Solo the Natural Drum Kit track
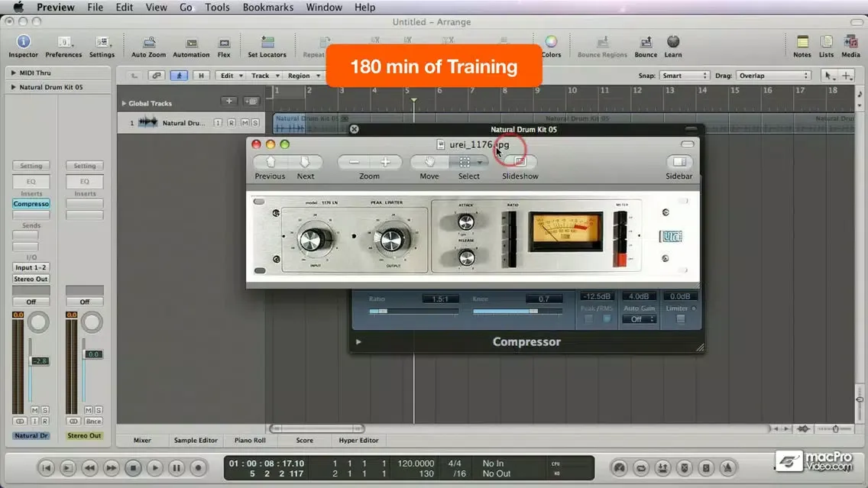 (254, 123)
